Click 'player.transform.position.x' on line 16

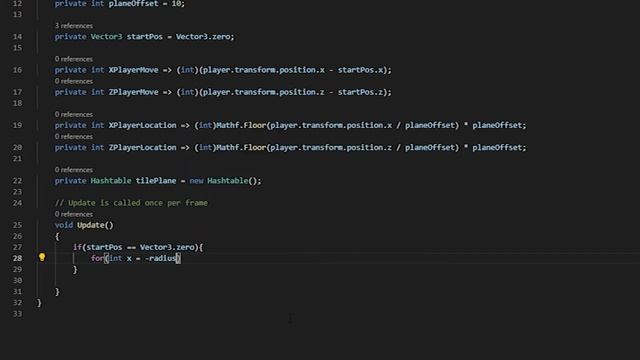click(x=264, y=70)
